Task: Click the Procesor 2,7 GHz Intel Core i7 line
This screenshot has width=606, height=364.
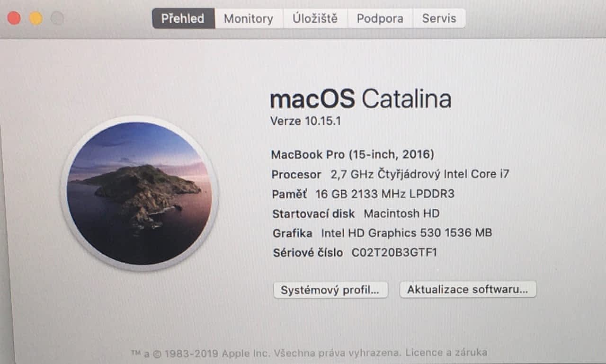Action: (390, 174)
